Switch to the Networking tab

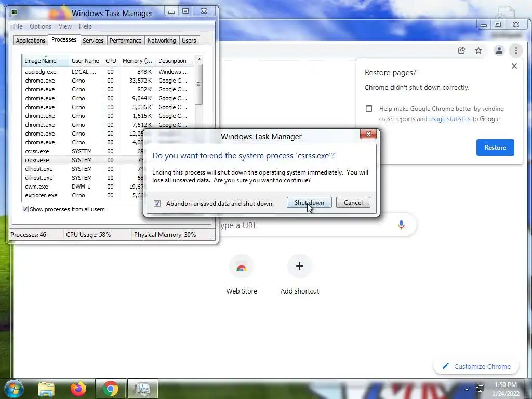[x=162, y=41]
